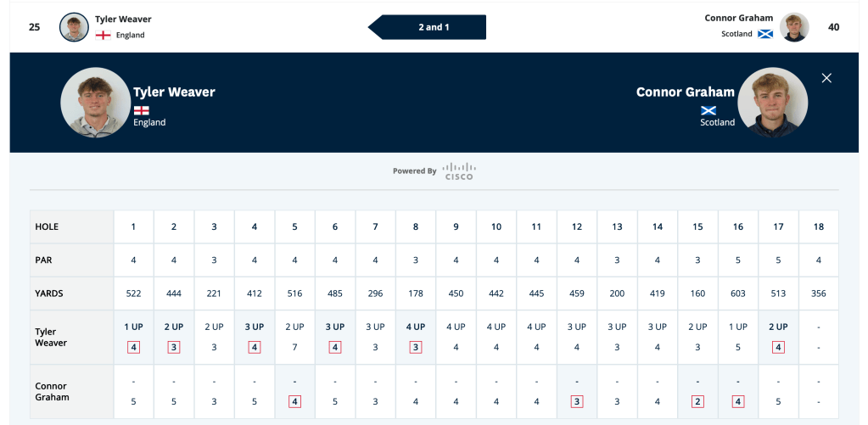868x425 pixels.
Task: Click the Scotland flag under Connor Graham's large name
Action: click(708, 110)
